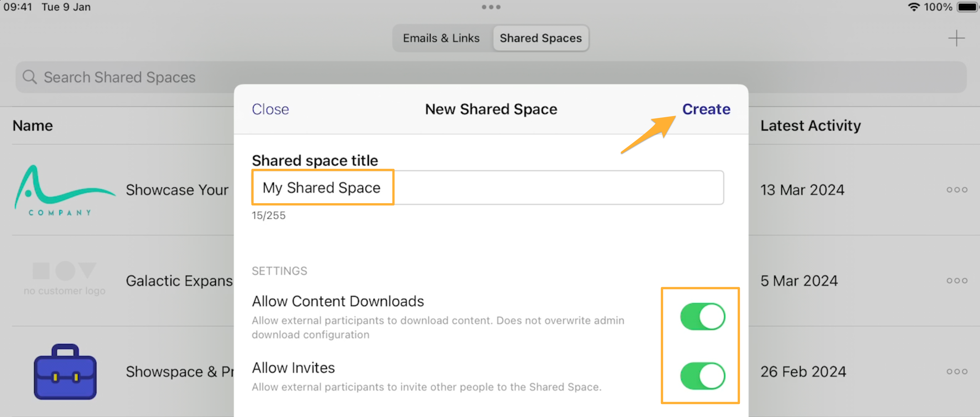Open more options for 5 Mar 2024 row
This screenshot has width=980, height=417.
[957, 280]
